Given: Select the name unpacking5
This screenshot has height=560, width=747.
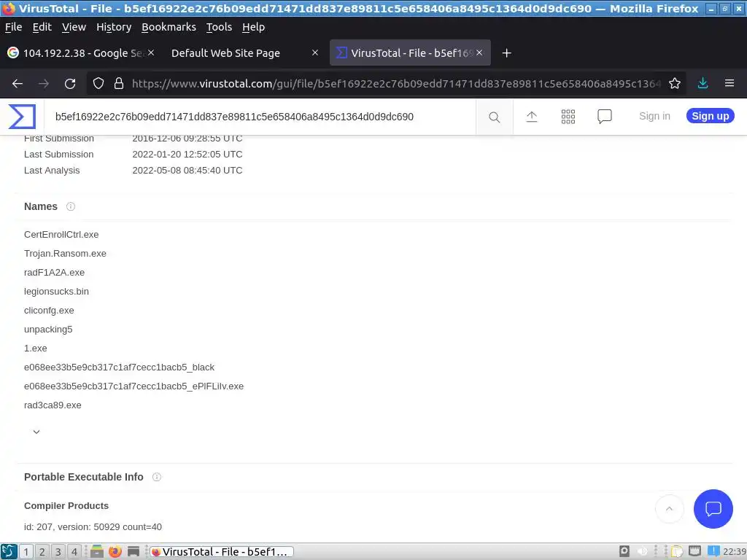Looking at the screenshot, I should pyautogui.click(x=48, y=330).
